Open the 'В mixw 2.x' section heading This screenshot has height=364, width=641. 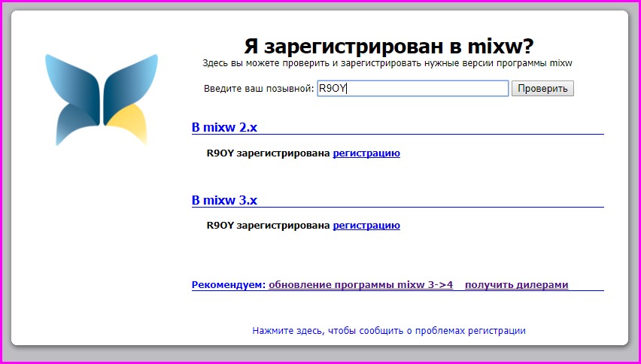[x=224, y=128]
